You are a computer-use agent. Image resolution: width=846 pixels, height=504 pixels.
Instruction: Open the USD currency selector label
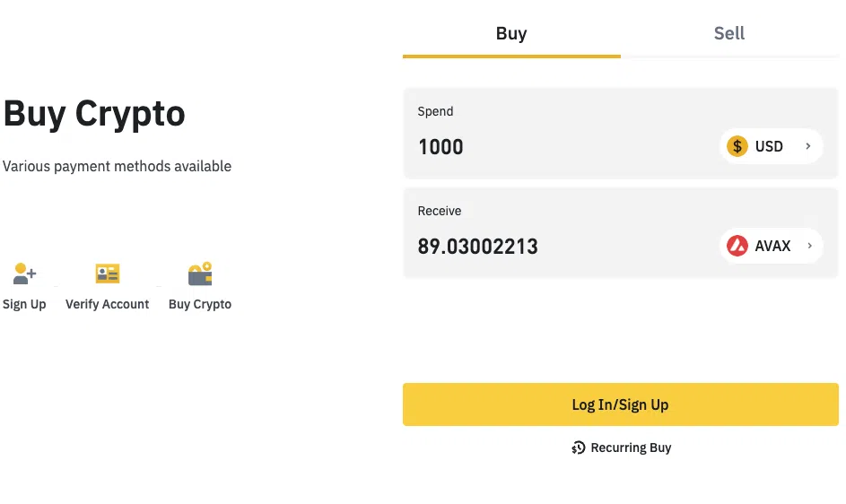[x=769, y=146]
